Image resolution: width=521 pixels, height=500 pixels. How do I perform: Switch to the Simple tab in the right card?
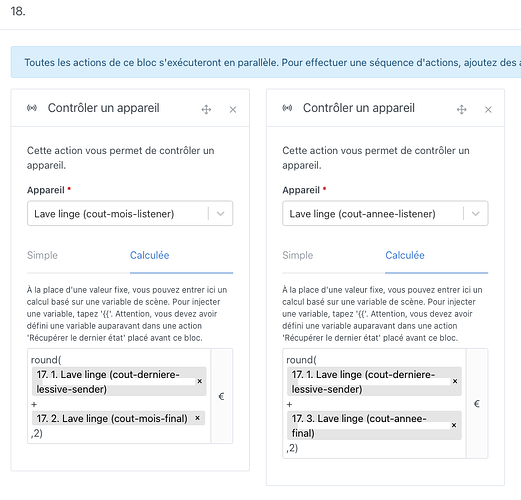(298, 255)
